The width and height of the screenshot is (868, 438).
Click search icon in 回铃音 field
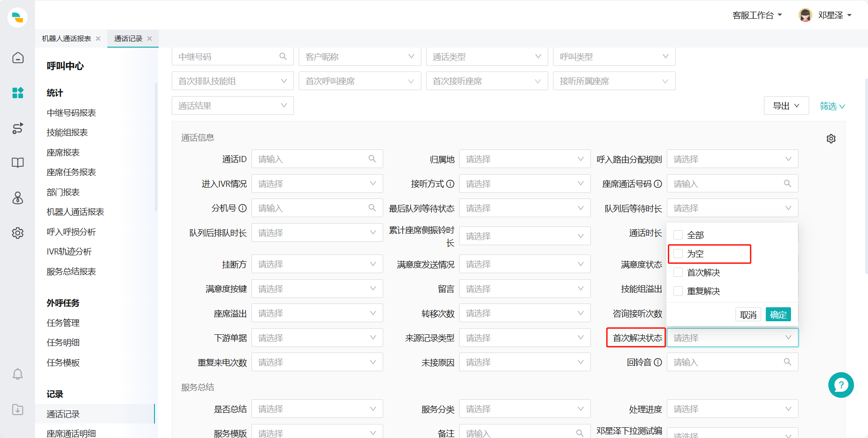[787, 362]
